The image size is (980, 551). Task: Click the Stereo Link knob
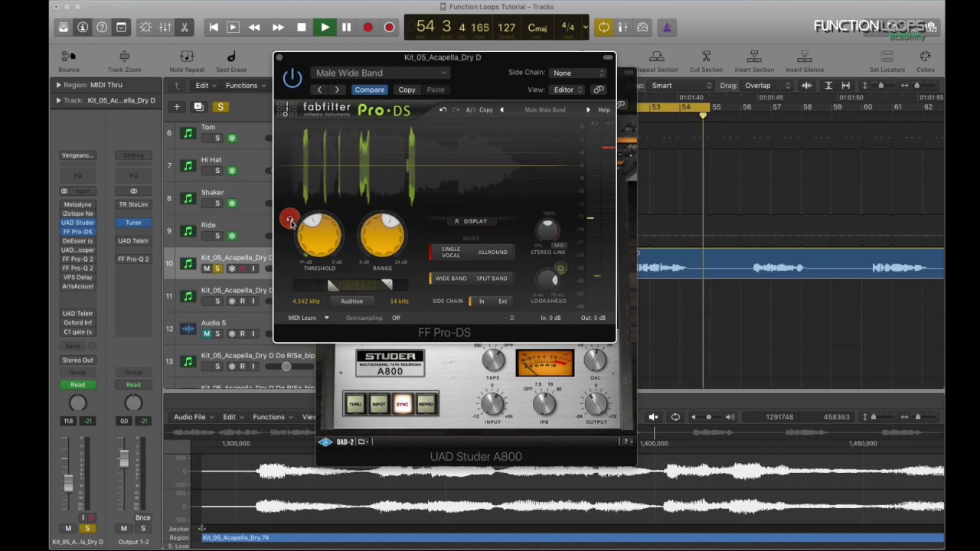point(547,230)
